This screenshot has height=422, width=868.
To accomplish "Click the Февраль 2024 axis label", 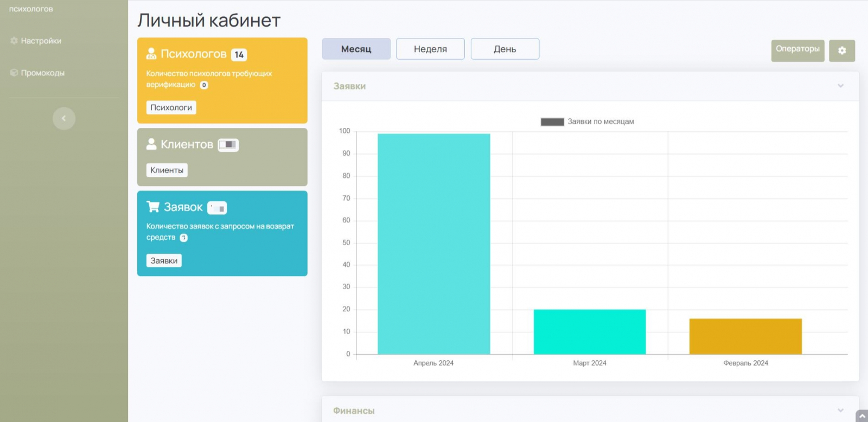I will [x=746, y=363].
